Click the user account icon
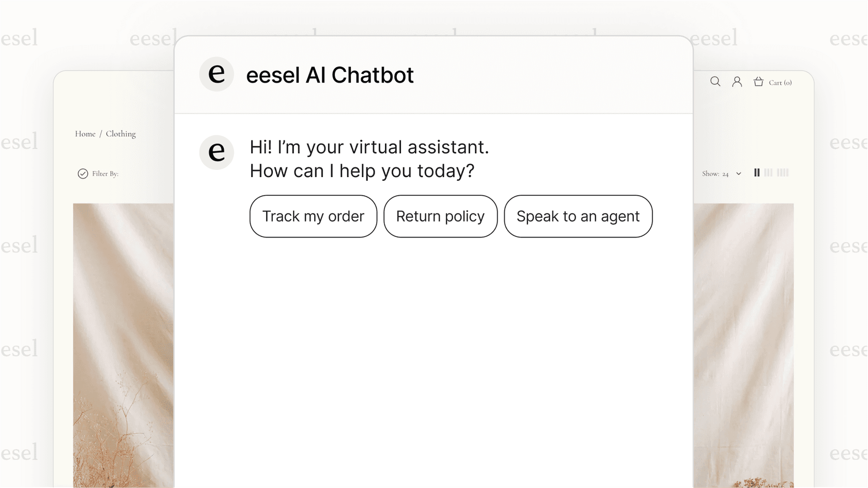868x488 pixels. 737,82
